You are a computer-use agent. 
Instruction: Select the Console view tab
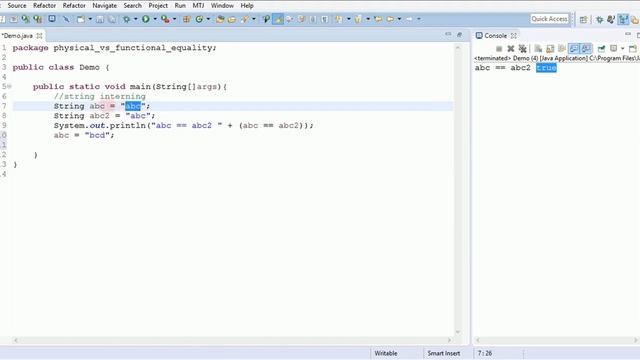(495, 36)
